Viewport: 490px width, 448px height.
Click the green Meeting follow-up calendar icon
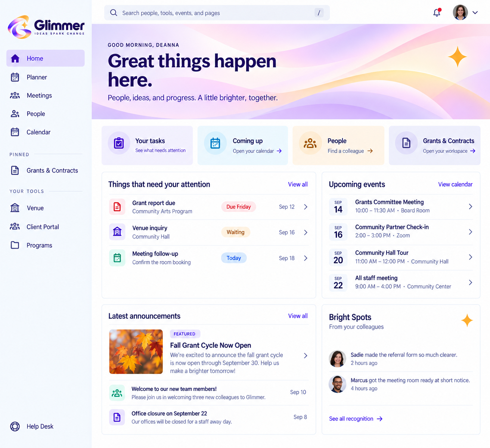(x=117, y=258)
